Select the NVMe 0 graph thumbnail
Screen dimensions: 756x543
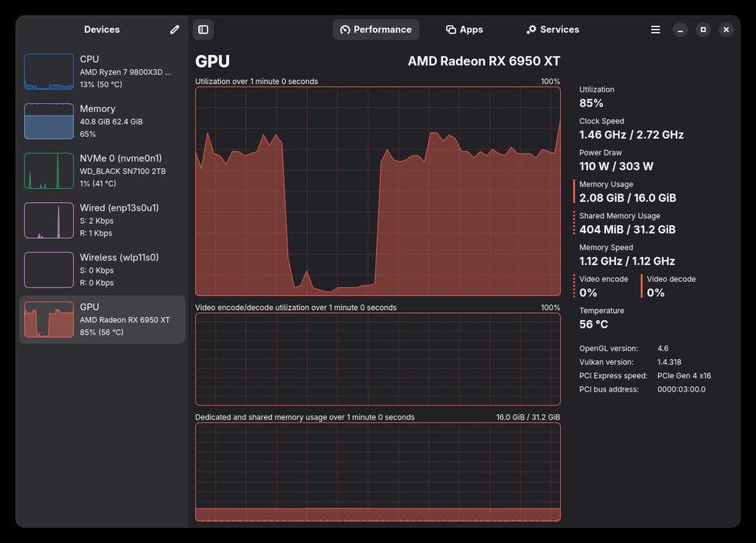click(x=49, y=171)
